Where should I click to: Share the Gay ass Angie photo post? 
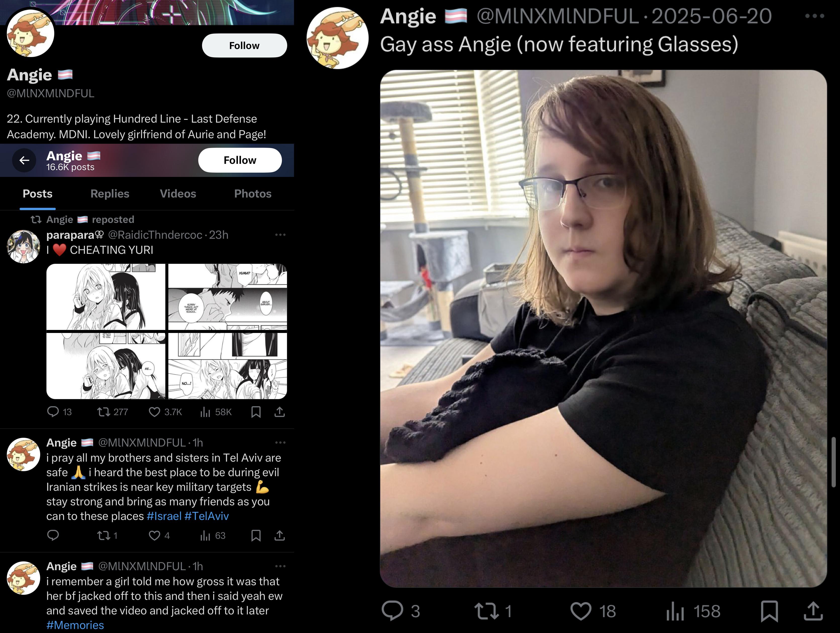coord(813,611)
